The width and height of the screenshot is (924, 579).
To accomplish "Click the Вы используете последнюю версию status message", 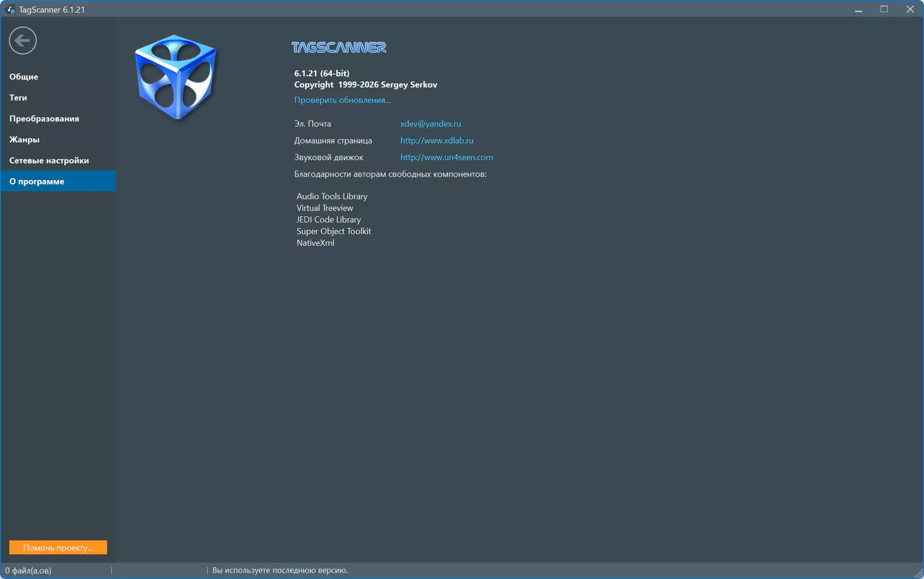I will click(280, 570).
